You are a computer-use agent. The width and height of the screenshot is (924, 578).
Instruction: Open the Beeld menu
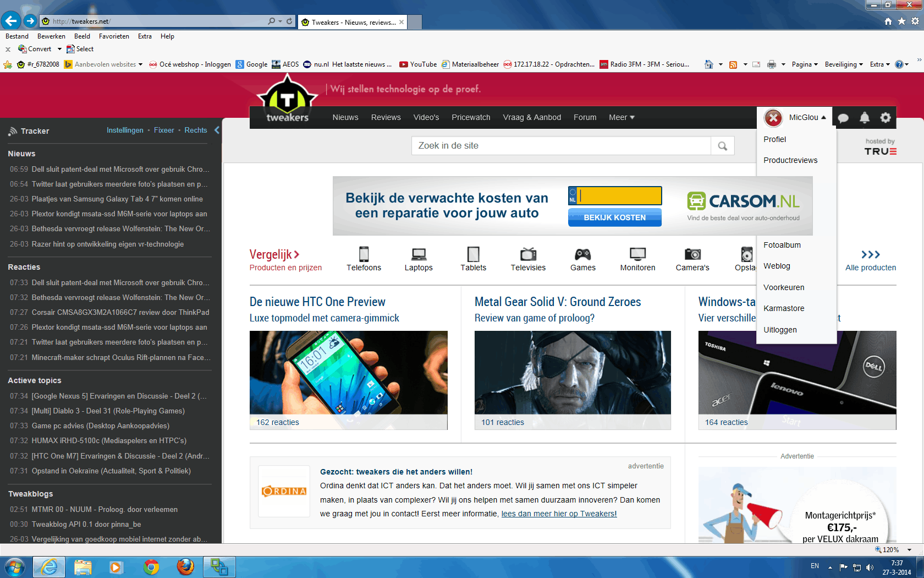click(x=82, y=36)
